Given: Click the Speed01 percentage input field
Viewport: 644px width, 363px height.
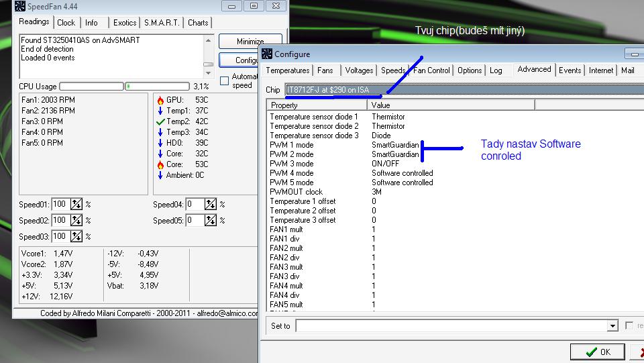Looking at the screenshot, I should [61, 204].
